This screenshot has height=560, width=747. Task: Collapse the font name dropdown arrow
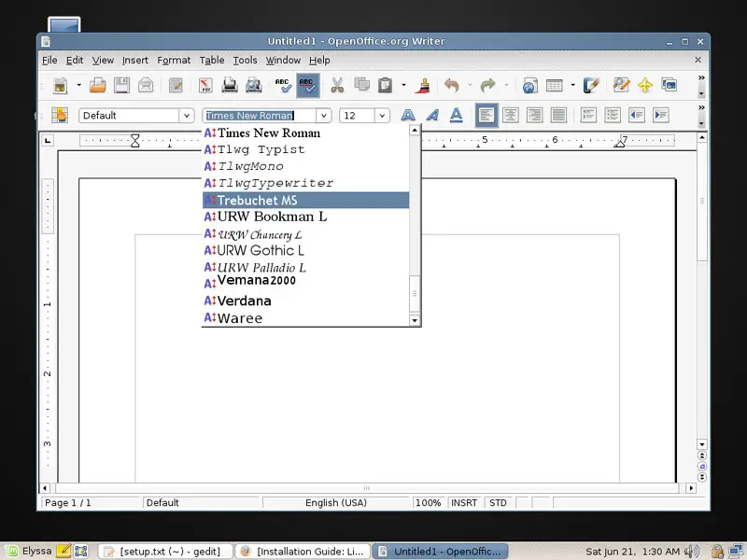click(x=324, y=116)
